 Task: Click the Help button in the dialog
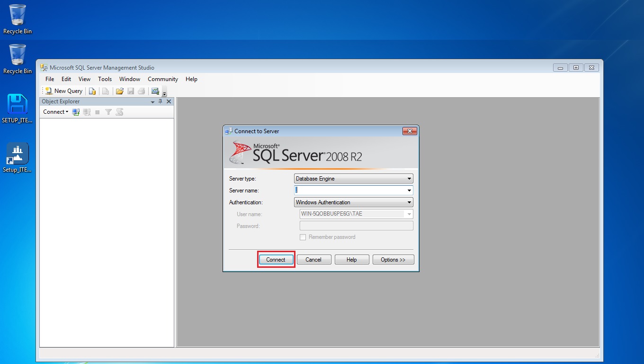[x=352, y=260]
